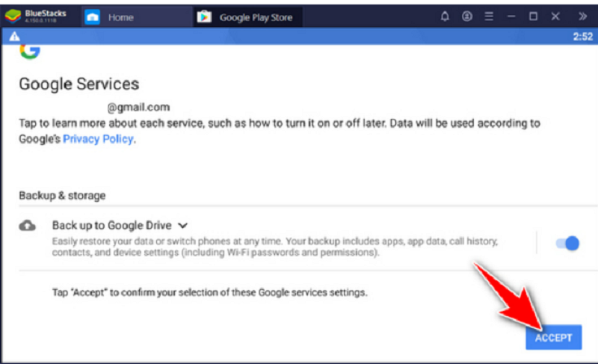Expand the side panel double-arrow icon
The height and width of the screenshot is (364, 598).
point(582,16)
